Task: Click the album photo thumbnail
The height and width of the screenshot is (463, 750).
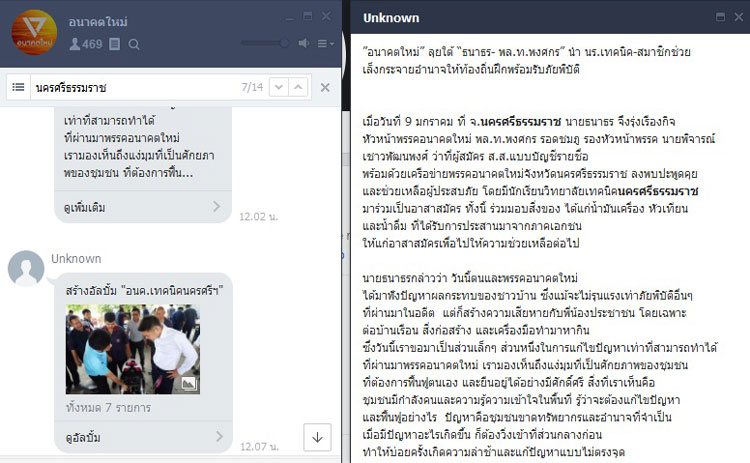Action: [x=133, y=349]
